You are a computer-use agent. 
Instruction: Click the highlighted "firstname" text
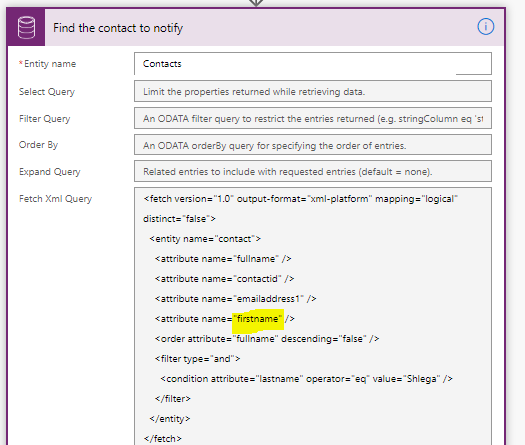[258, 319]
